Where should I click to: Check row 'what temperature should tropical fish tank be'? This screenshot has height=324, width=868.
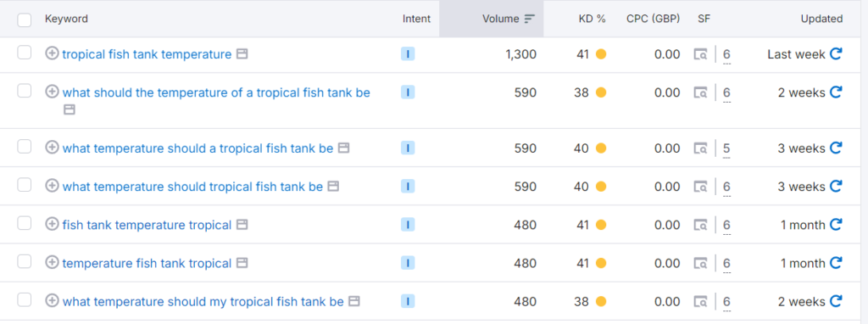point(25,185)
